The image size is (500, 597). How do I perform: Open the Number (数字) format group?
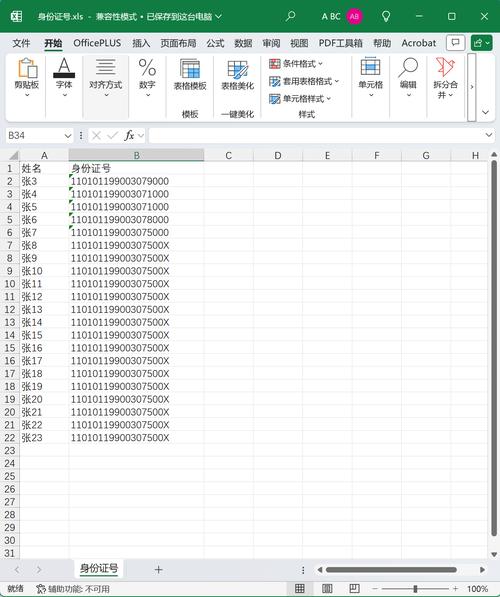point(147,78)
